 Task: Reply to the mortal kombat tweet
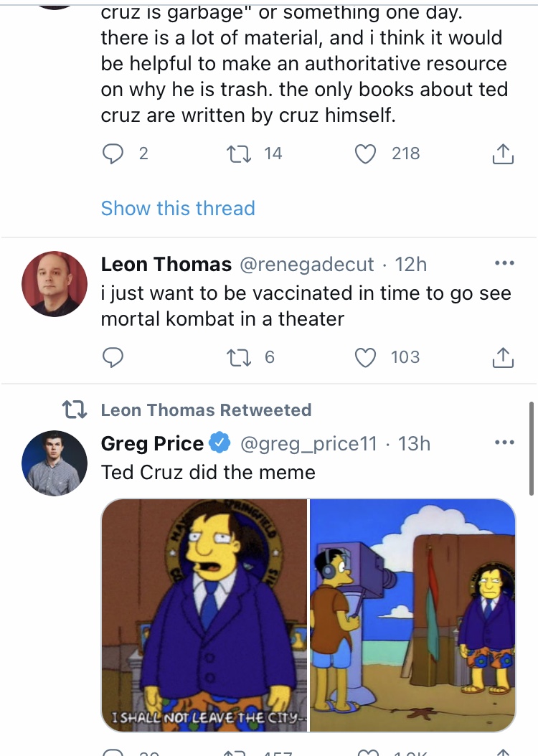(x=113, y=357)
